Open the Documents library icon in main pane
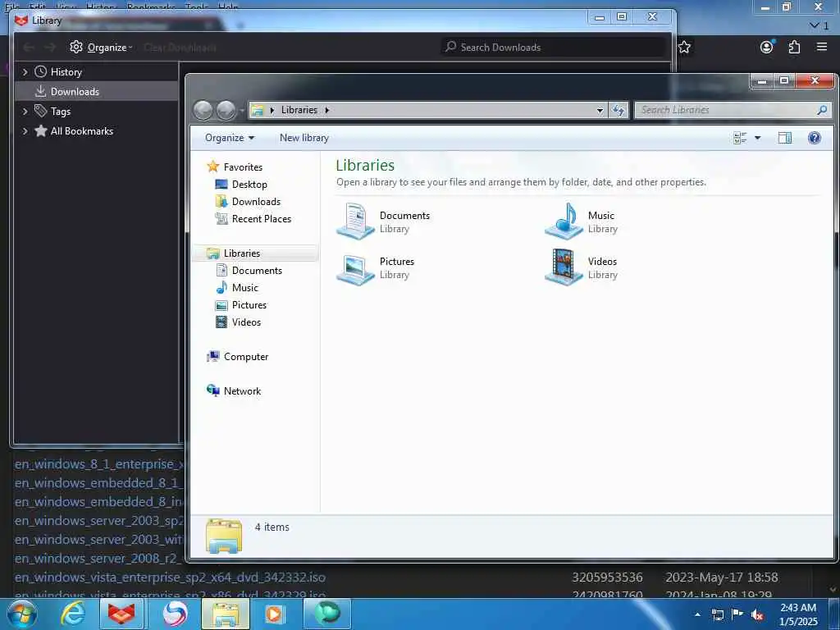The height and width of the screenshot is (630, 840). pyautogui.click(x=355, y=221)
